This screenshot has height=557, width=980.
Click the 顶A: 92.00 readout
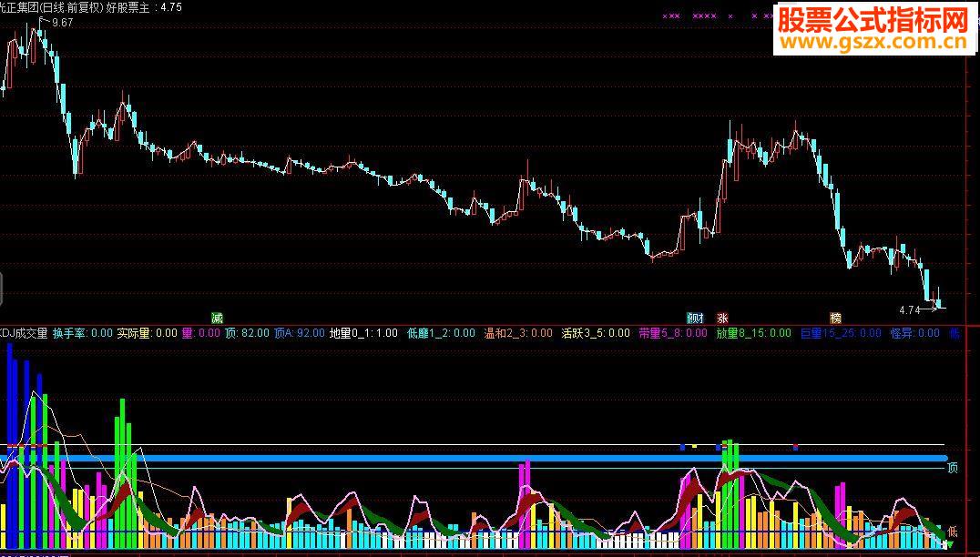300,333
